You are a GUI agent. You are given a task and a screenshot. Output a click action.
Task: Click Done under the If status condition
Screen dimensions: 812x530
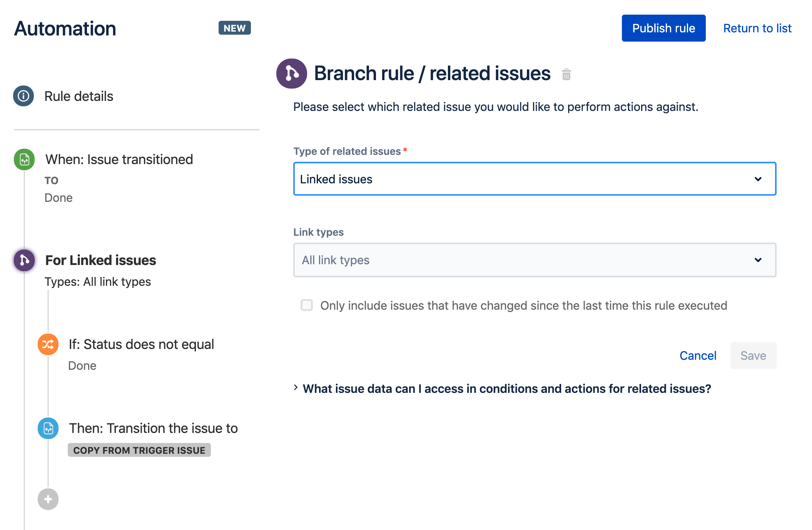coord(82,366)
